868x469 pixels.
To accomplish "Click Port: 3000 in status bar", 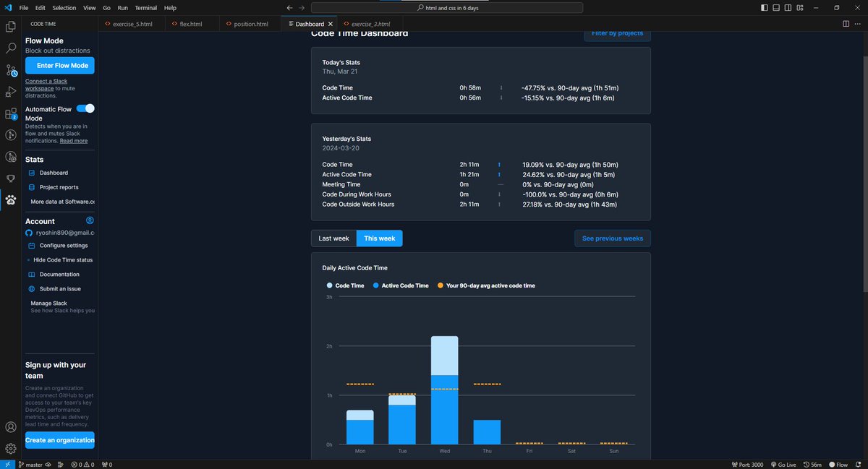I will [747, 465].
